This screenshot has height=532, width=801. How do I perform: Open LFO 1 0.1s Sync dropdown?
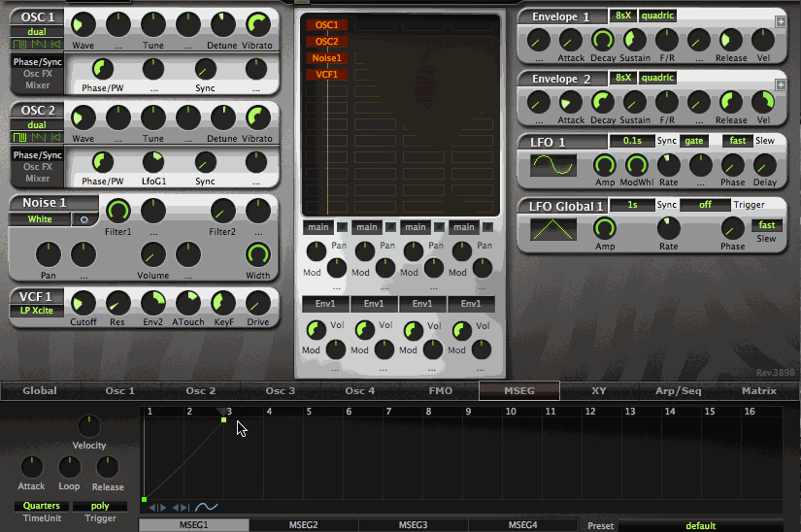coord(632,141)
